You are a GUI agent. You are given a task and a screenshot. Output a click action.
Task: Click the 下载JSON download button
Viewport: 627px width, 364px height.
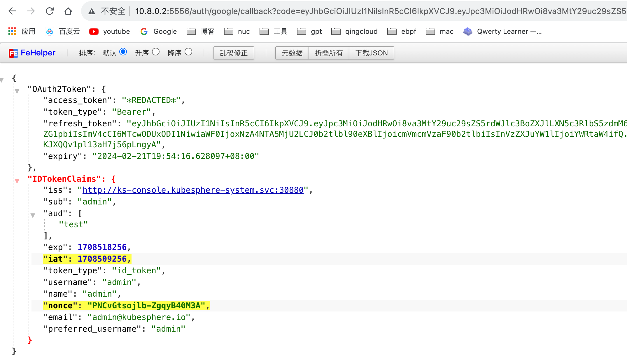(x=372, y=53)
